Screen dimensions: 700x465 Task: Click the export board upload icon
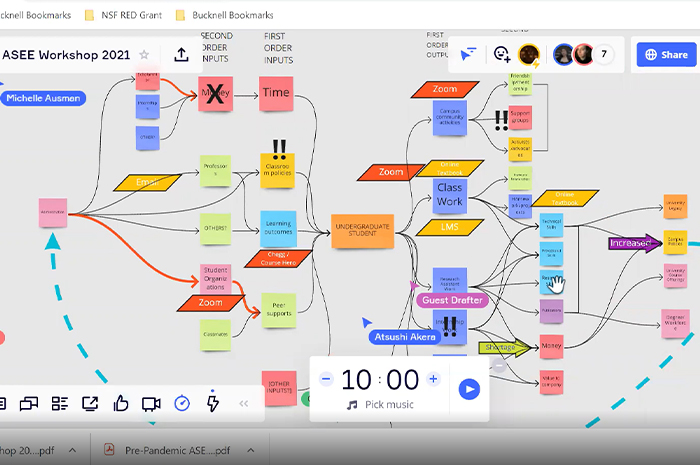181,55
